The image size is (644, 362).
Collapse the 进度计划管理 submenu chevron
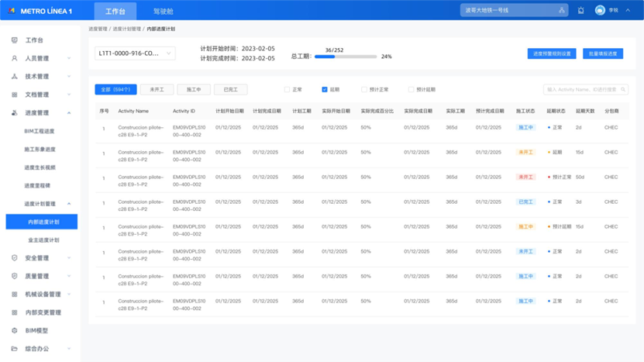click(69, 204)
